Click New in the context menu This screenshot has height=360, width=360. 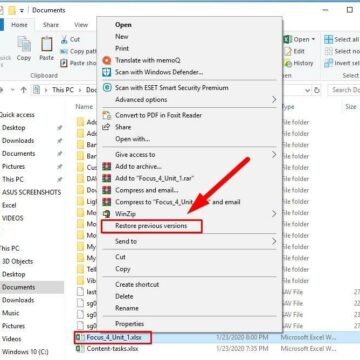tap(122, 37)
